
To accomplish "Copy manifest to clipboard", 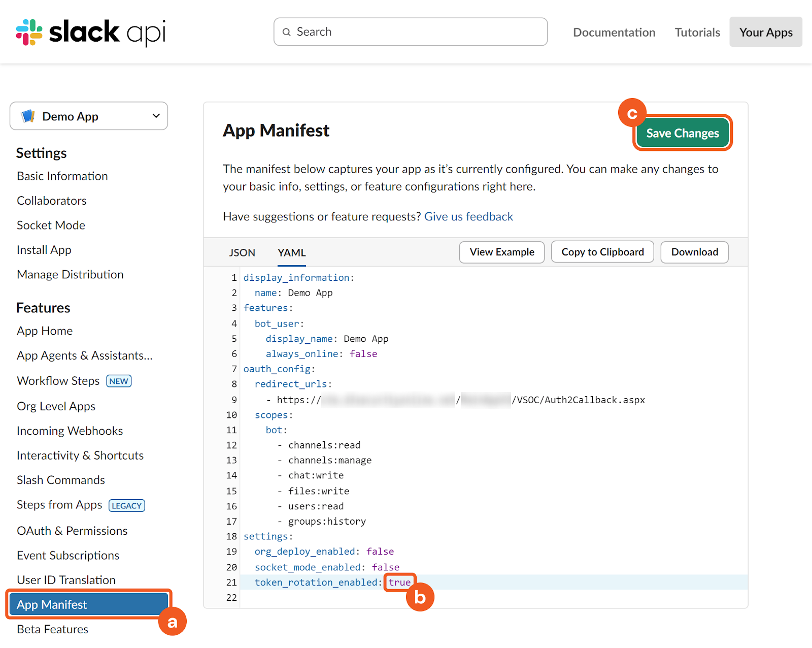I will tap(602, 252).
